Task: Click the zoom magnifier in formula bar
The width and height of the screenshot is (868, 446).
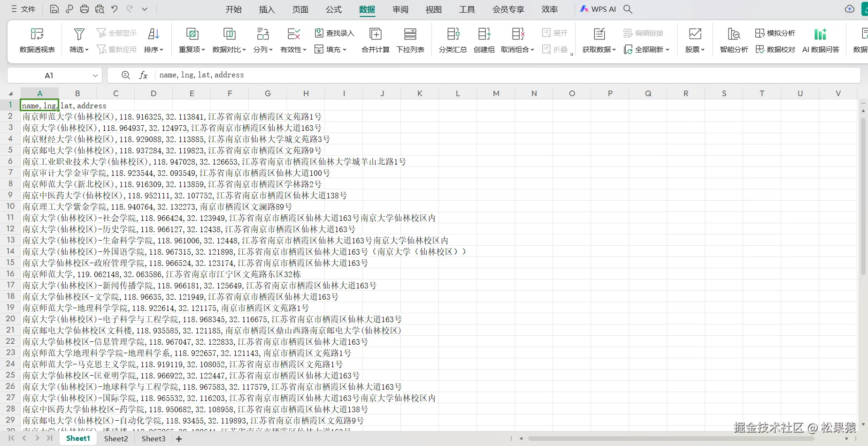Action: [125, 75]
